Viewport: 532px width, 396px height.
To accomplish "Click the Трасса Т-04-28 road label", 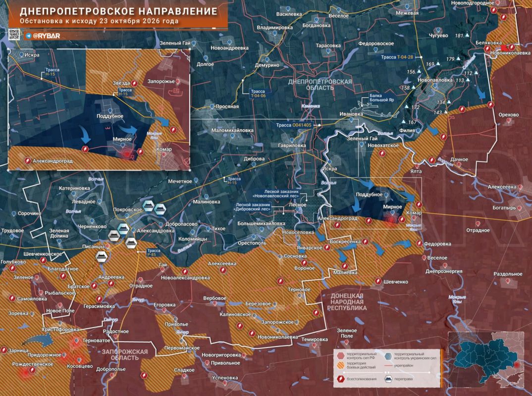I will tap(397, 57).
